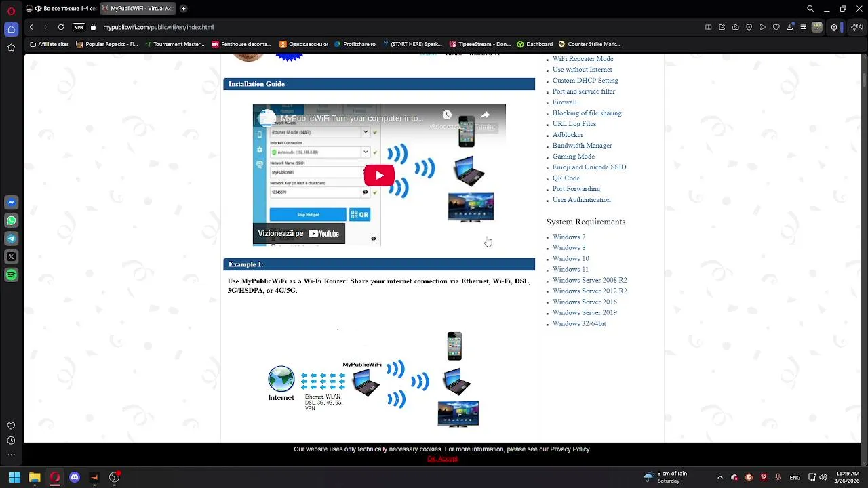This screenshot has height=488, width=868.
Task: Open Tournament Master bookmark
Action: 175,44
